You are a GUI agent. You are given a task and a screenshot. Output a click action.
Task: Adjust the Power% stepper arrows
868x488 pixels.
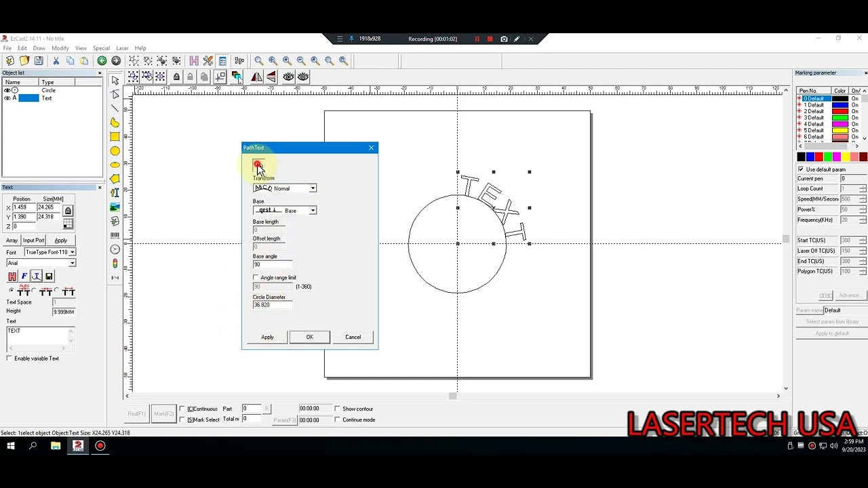[x=863, y=209]
